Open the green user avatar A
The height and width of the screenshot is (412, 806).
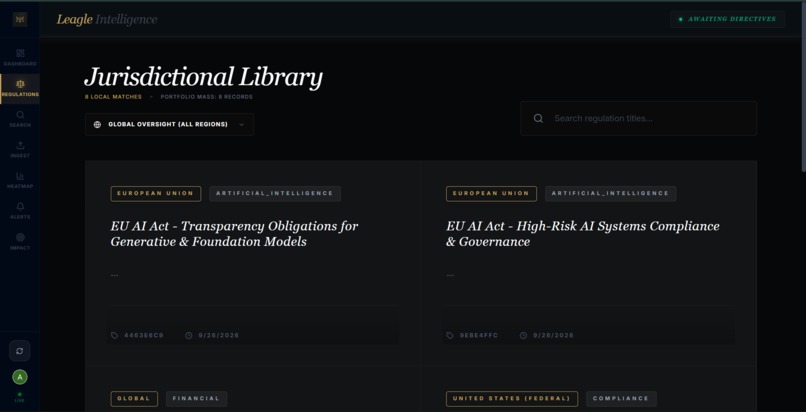pos(20,378)
